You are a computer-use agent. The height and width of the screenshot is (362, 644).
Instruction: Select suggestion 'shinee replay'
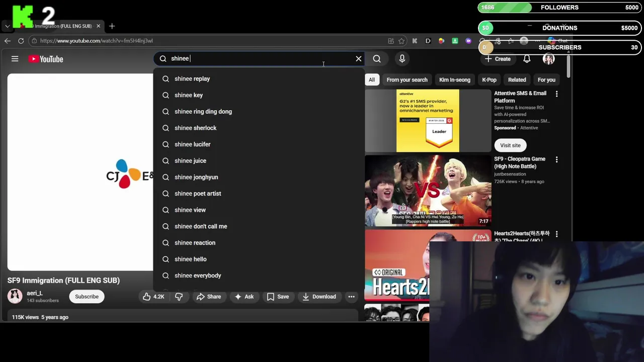[x=259, y=79]
